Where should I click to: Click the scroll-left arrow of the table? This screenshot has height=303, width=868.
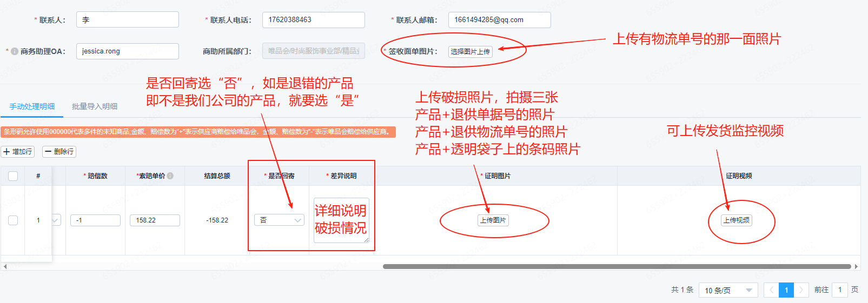[x=5, y=266]
